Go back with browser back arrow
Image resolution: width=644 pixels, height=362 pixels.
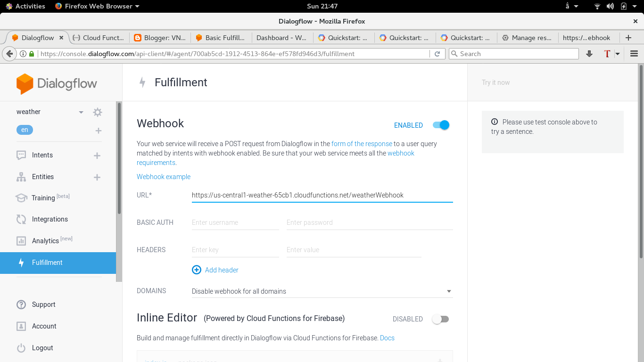click(x=9, y=54)
